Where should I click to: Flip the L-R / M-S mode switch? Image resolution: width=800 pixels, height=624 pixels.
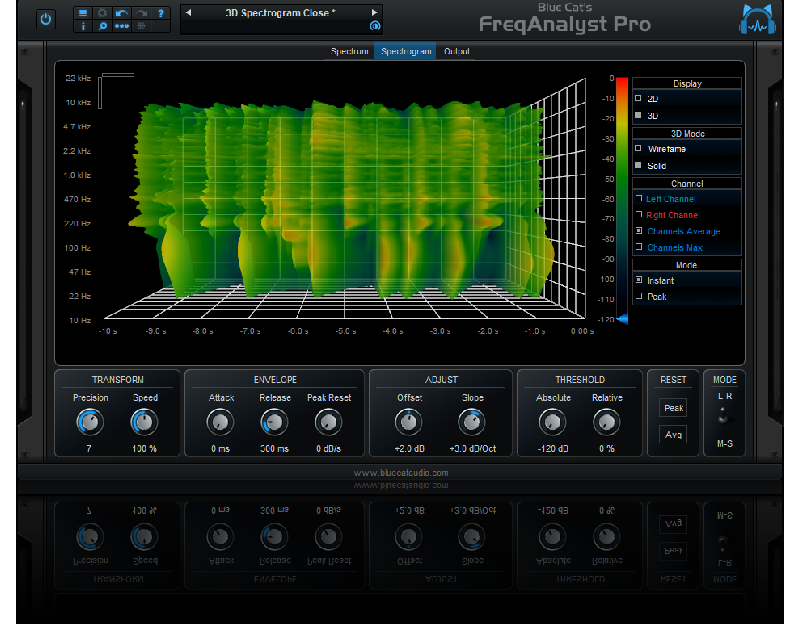723,416
